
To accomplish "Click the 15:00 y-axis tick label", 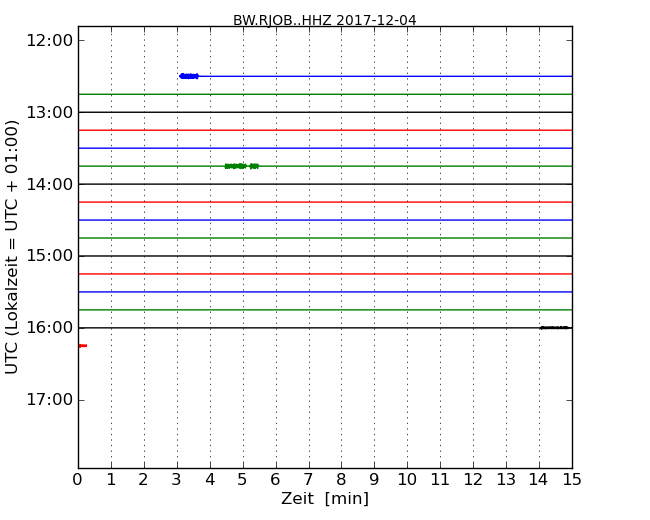I will coord(49,256).
